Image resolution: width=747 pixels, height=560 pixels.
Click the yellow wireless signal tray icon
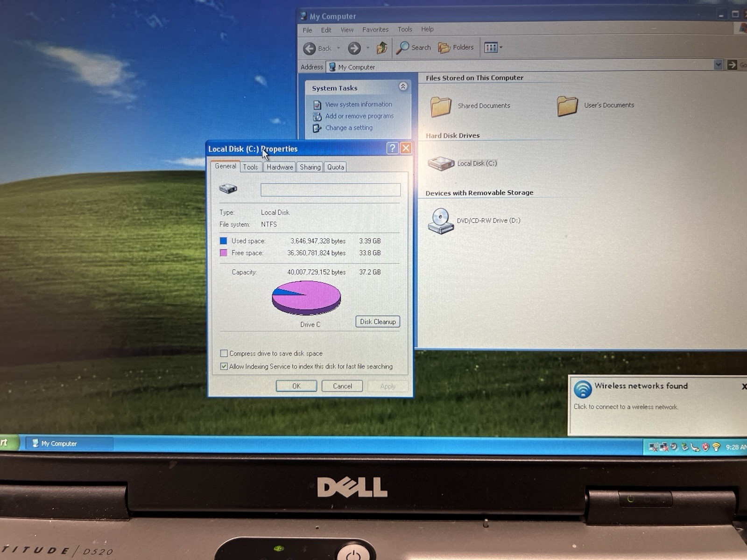(x=716, y=447)
